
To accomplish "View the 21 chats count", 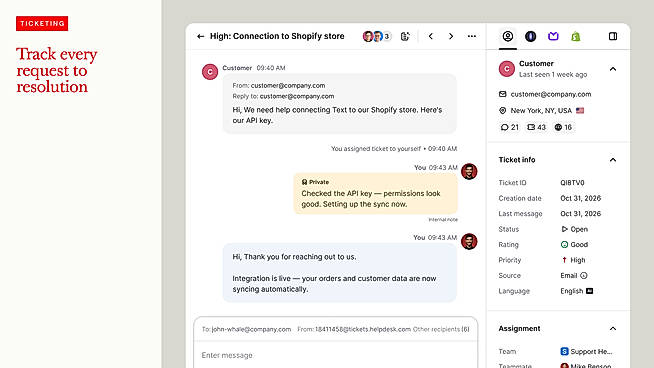I will pos(510,127).
